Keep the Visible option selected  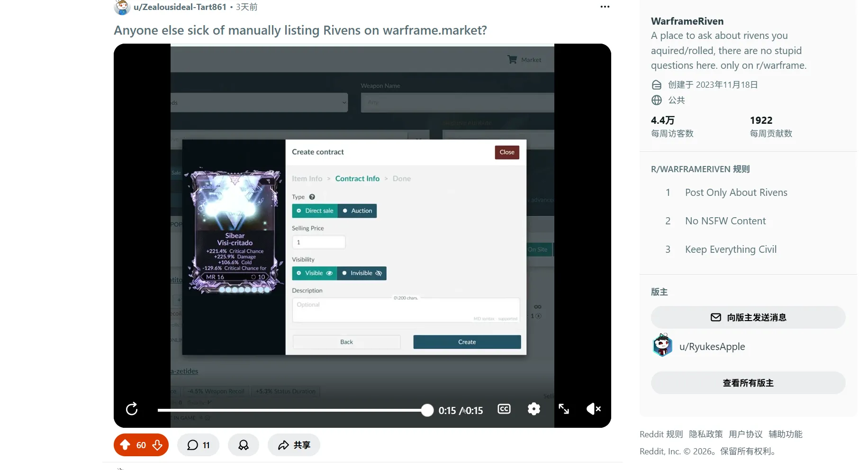click(x=314, y=273)
